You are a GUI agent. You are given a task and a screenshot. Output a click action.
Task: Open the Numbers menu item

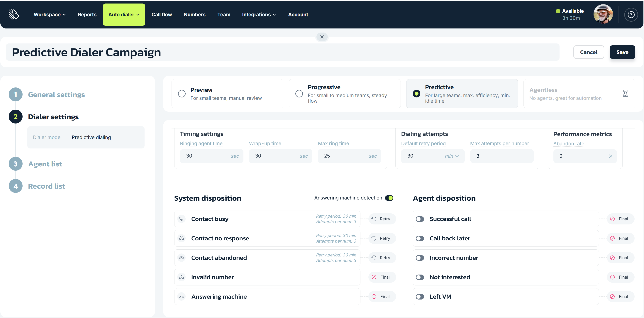[194, 14]
